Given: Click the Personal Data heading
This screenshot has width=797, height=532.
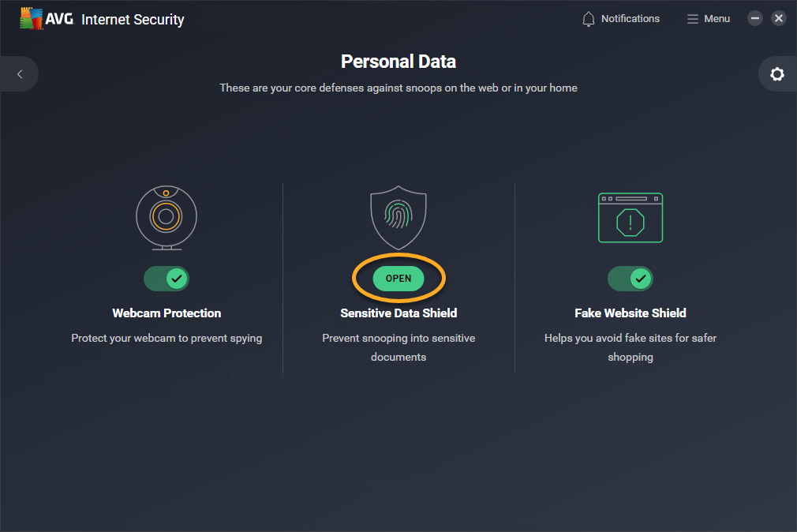Looking at the screenshot, I should coord(398,62).
